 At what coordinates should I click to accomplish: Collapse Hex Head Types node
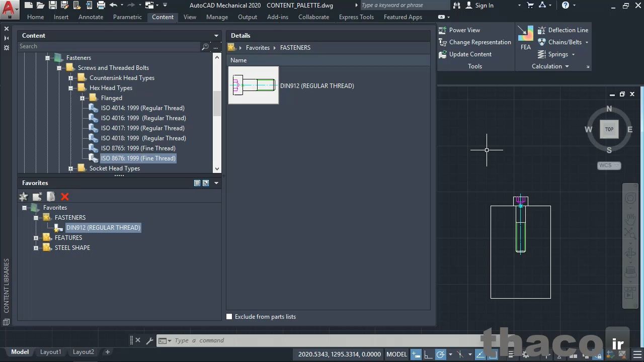[71, 88]
